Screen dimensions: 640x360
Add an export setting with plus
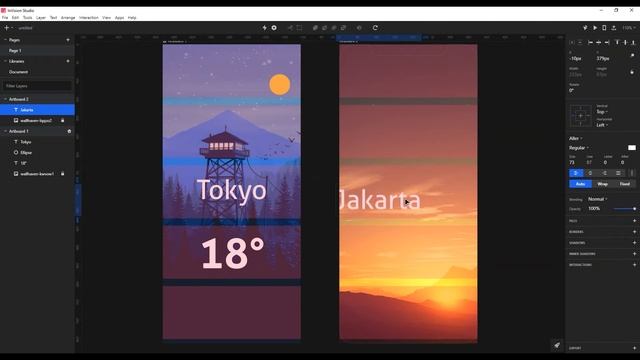[634, 348]
